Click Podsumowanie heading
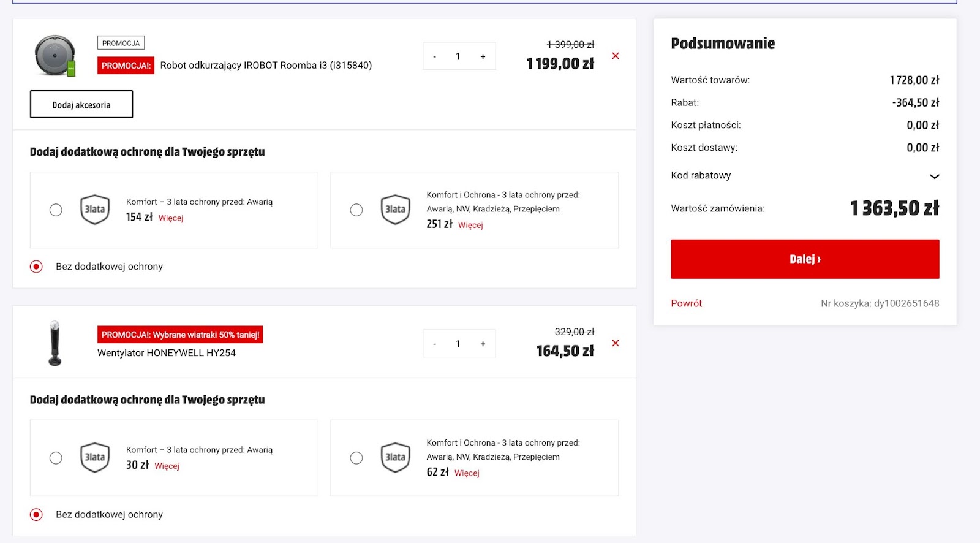980x543 pixels. (x=723, y=44)
